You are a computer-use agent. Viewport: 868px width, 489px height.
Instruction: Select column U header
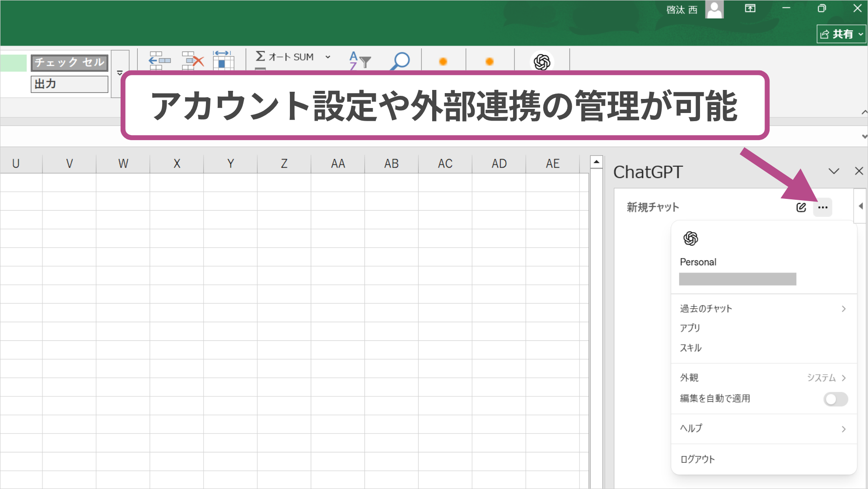16,164
